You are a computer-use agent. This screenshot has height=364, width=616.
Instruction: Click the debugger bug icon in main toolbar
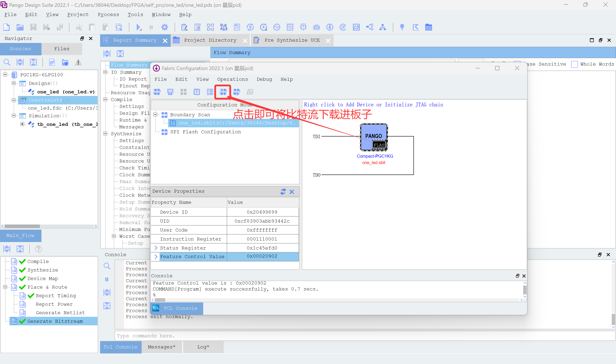coord(316,27)
